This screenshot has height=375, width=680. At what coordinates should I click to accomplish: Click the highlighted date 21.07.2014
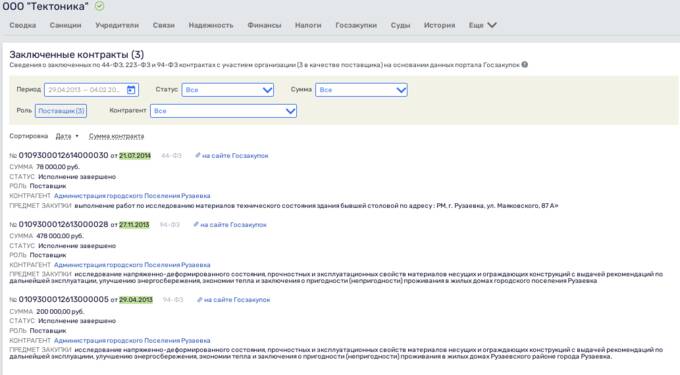click(135, 156)
